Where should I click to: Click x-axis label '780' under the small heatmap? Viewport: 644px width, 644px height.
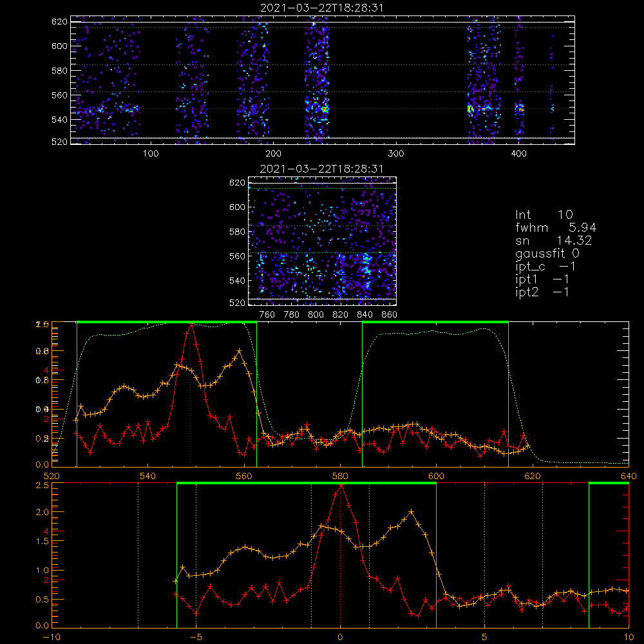(292, 315)
